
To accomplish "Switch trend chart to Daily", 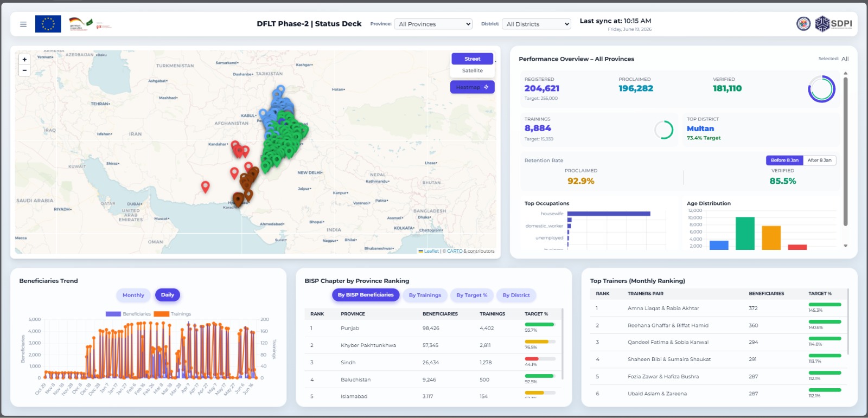I will click(x=168, y=295).
